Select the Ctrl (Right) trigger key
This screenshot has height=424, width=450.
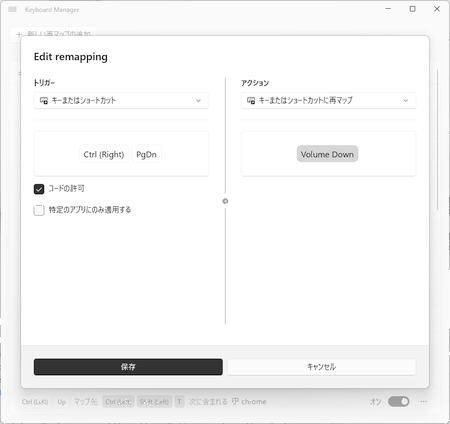pyautogui.click(x=104, y=154)
